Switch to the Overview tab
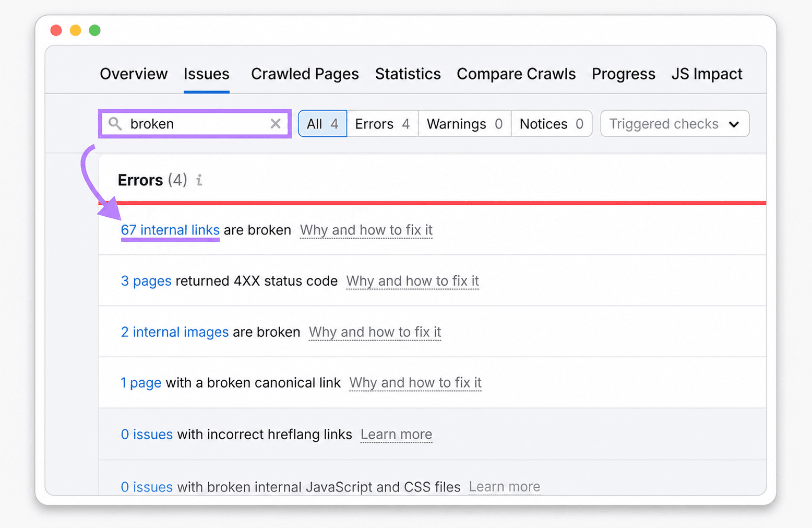This screenshot has height=528, width=812. [134, 74]
